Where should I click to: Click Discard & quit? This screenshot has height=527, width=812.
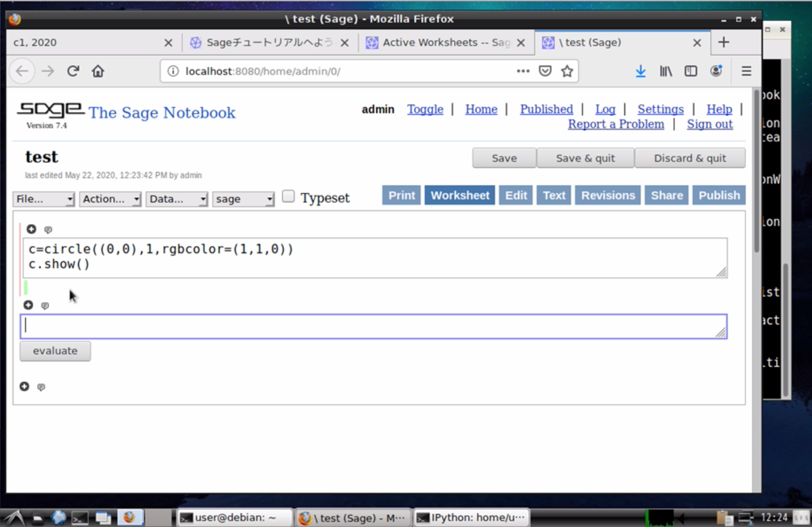pos(690,158)
